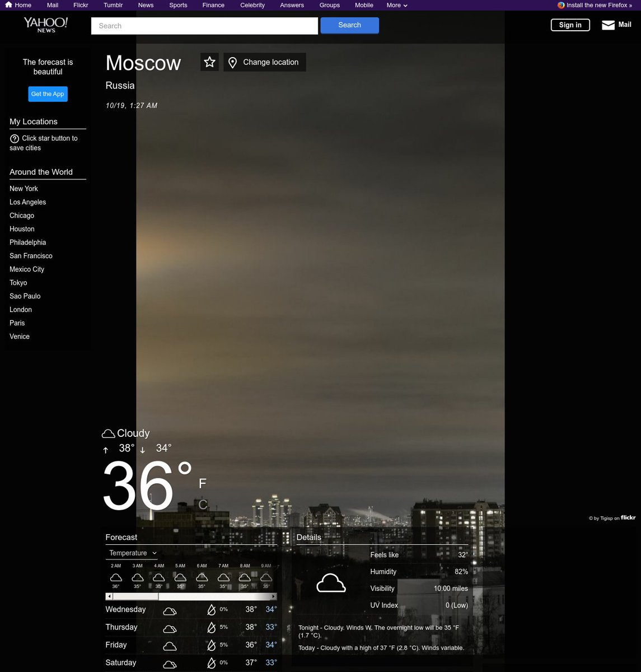
Task: Click the location pin icon
Action: pos(233,62)
